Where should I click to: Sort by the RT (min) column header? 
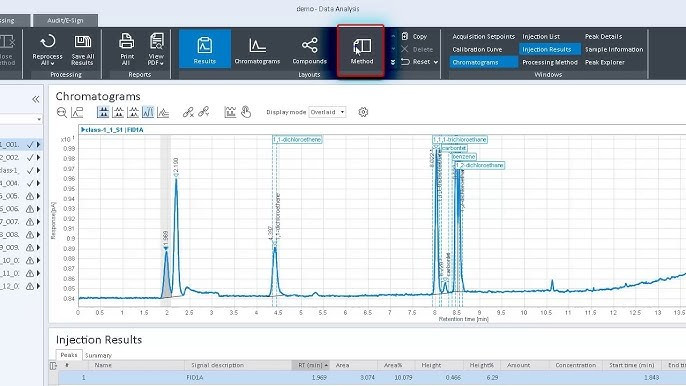click(x=311, y=365)
